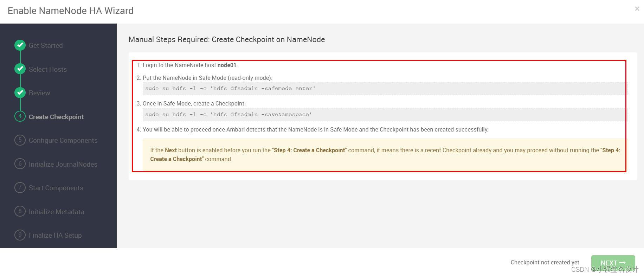
Task: Select the Initialize Metadata step
Action: [x=57, y=212]
